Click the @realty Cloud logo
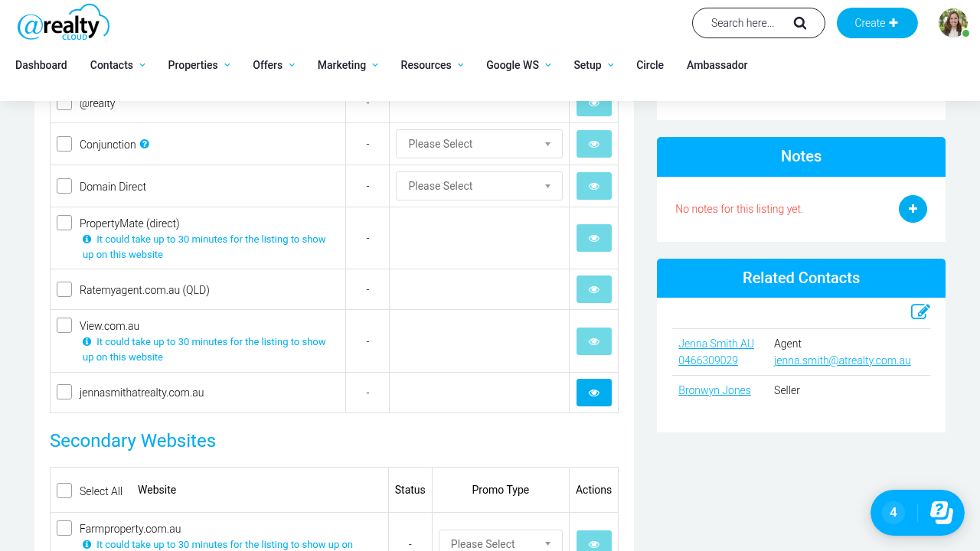Image resolution: width=980 pixels, height=551 pixels. pos(64,23)
